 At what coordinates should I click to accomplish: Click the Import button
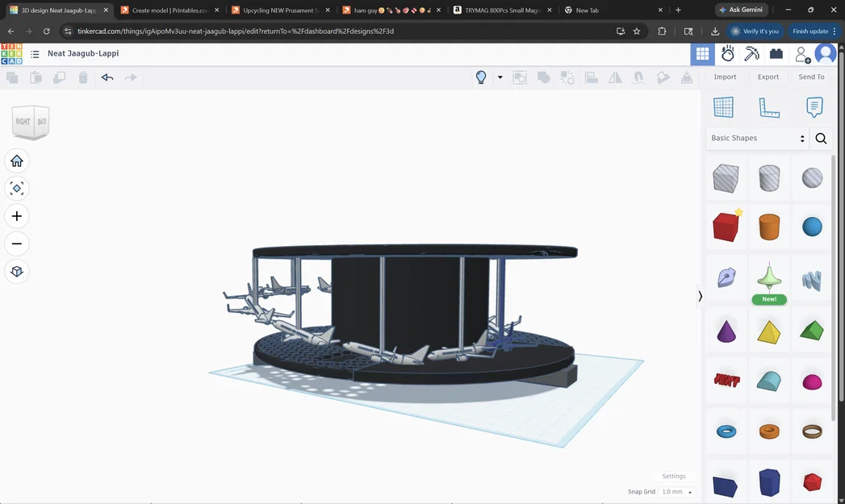click(x=725, y=76)
